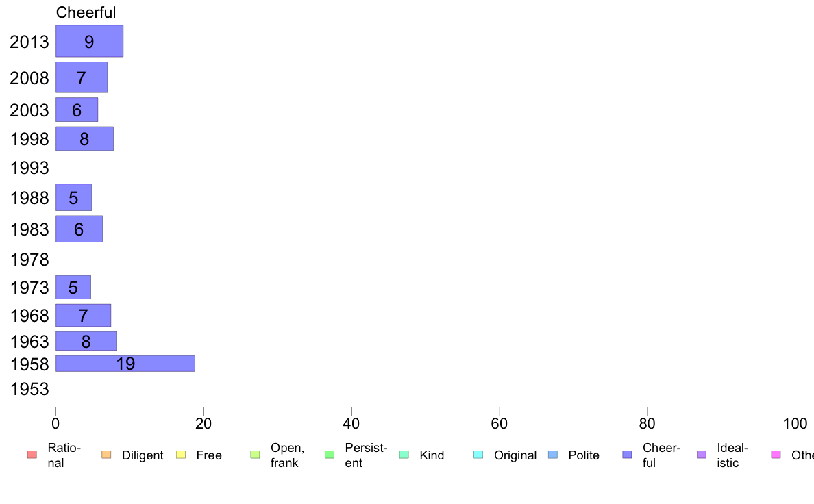Image resolution: width=814 pixels, height=504 pixels.
Task: Click the 1958 bar with value 19
Action: [x=125, y=364]
